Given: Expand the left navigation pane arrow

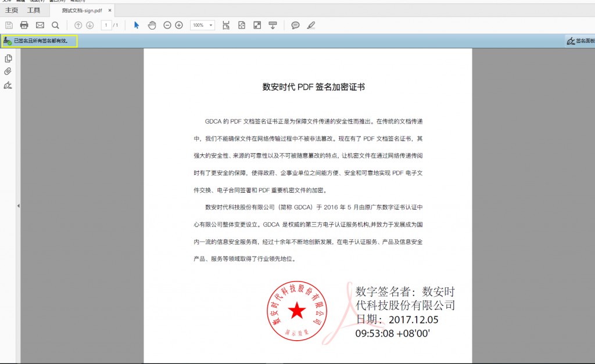Looking at the screenshot, I should coord(18,206).
